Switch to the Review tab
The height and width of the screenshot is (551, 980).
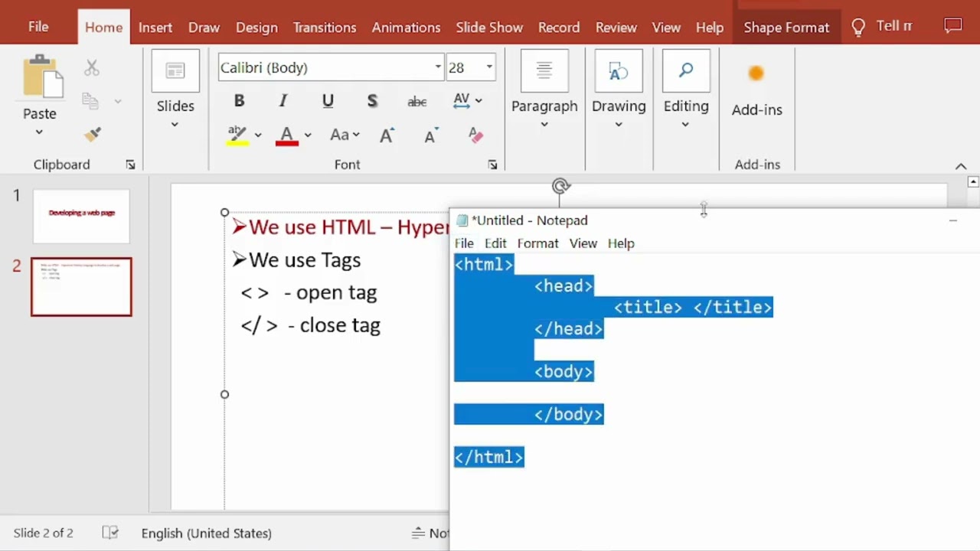click(616, 28)
